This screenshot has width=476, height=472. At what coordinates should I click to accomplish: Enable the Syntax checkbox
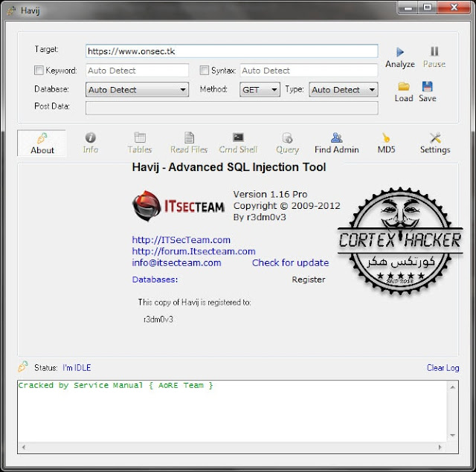[205, 71]
